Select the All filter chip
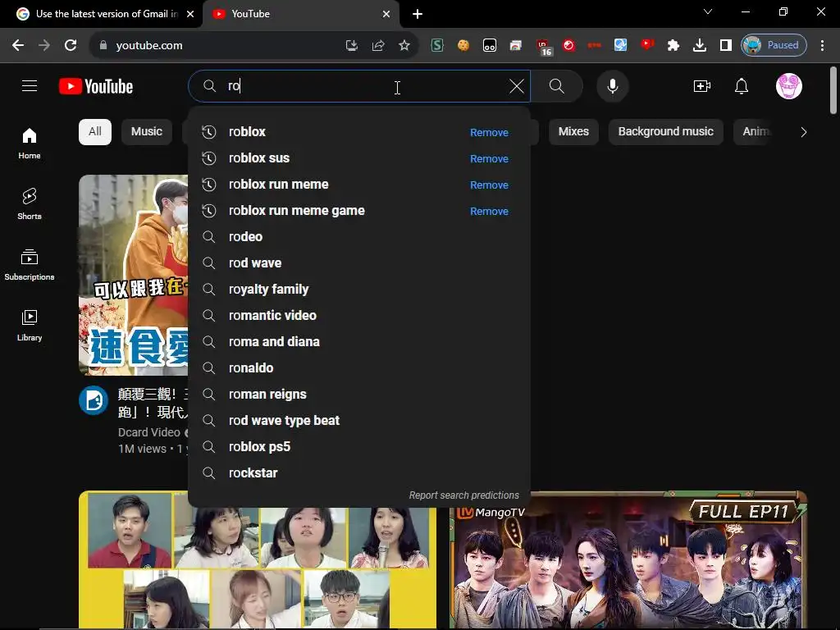This screenshot has width=840, height=630. [x=95, y=132]
